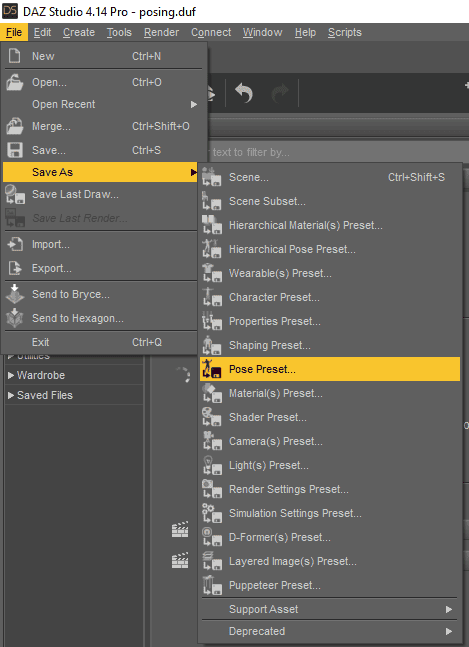Click the Import icon
The image size is (469, 647).
[15, 244]
